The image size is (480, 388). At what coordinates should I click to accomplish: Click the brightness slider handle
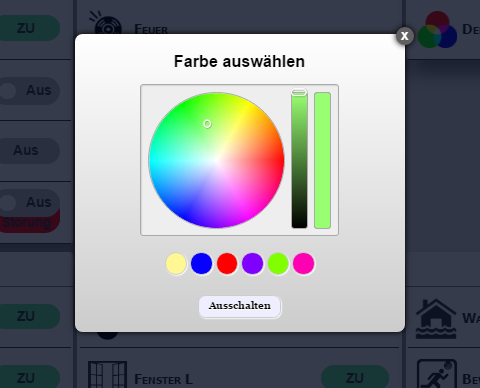tap(299, 92)
